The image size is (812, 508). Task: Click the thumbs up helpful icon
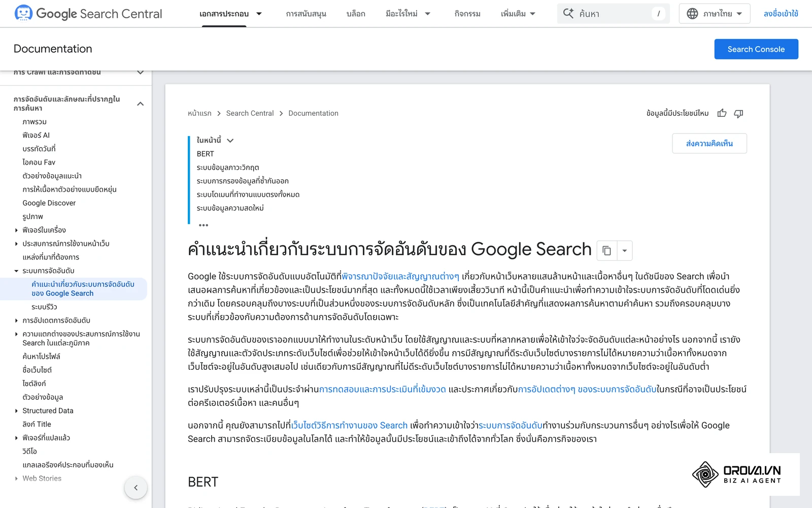722,113
